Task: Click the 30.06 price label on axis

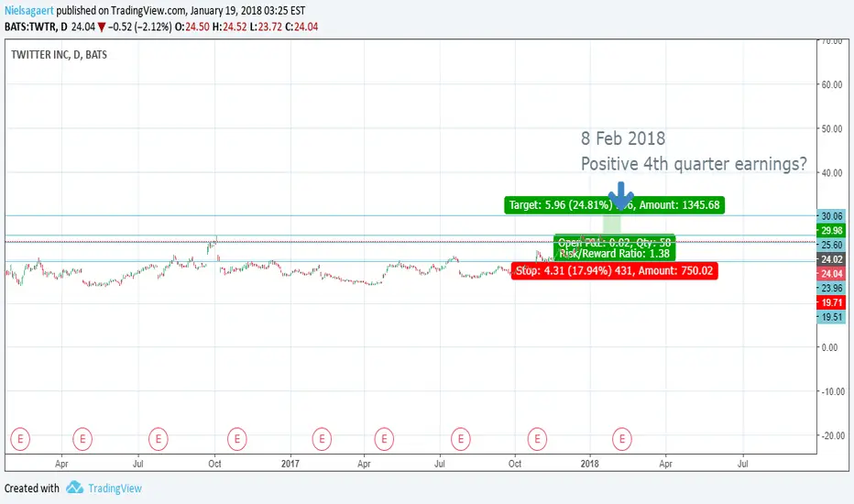Action: point(831,216)
